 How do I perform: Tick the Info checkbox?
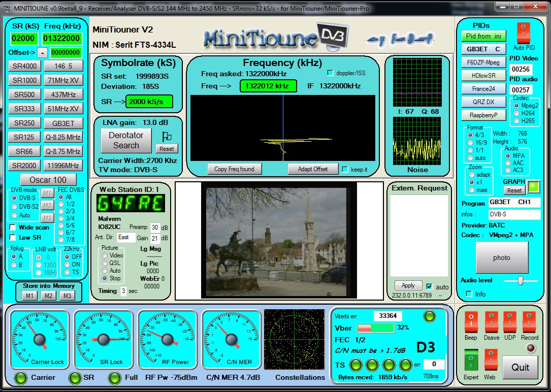coord(469,294)
